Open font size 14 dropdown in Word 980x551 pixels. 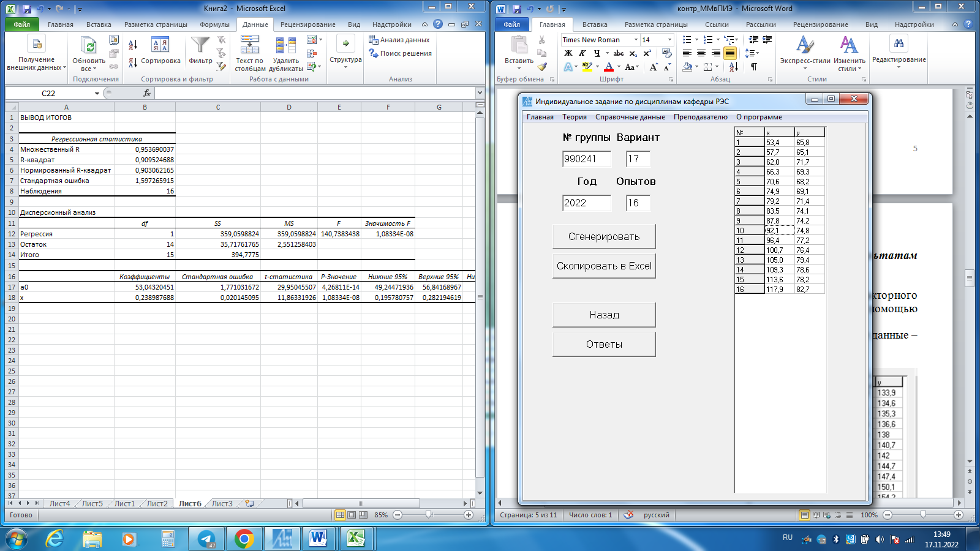click(669, 40)
